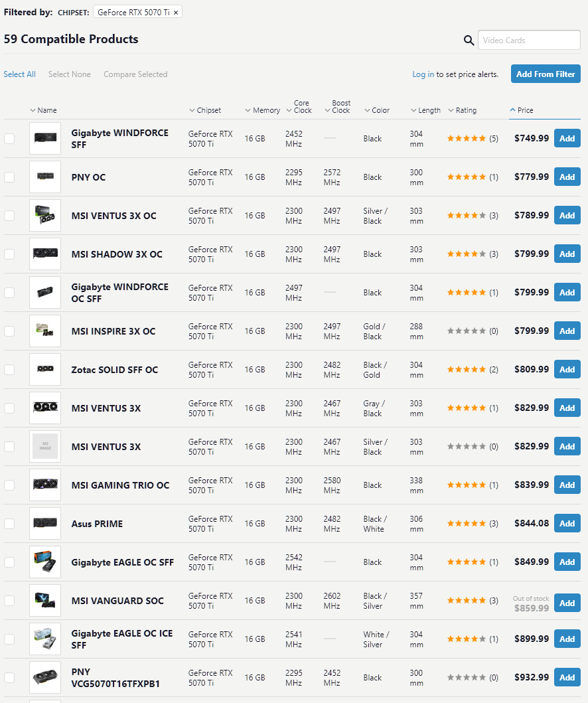Open the Zotac SOLID SFF OC product name

115,370
